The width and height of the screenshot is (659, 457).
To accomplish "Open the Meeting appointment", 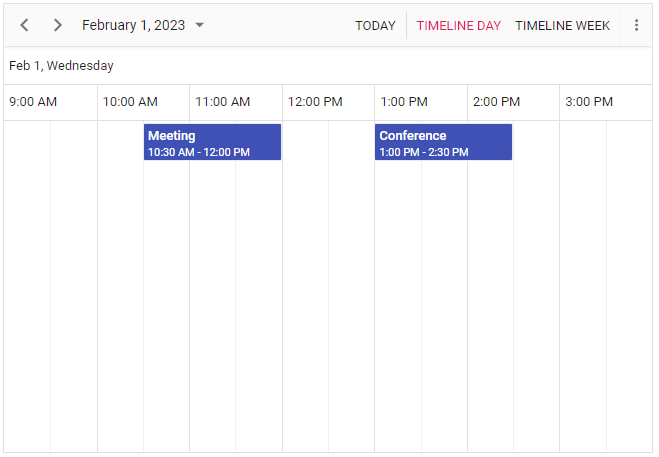I will point(212,142).
